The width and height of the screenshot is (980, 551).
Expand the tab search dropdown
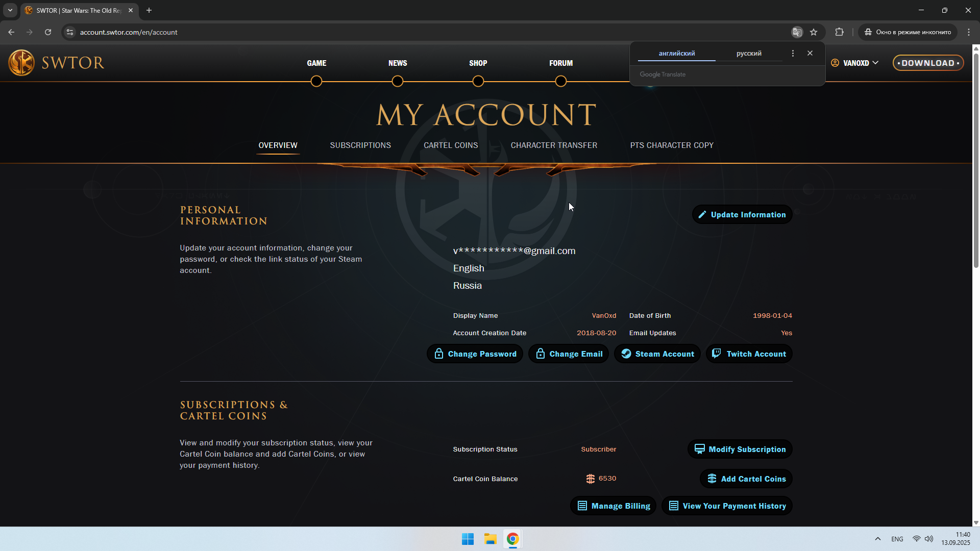click(10, 10)
